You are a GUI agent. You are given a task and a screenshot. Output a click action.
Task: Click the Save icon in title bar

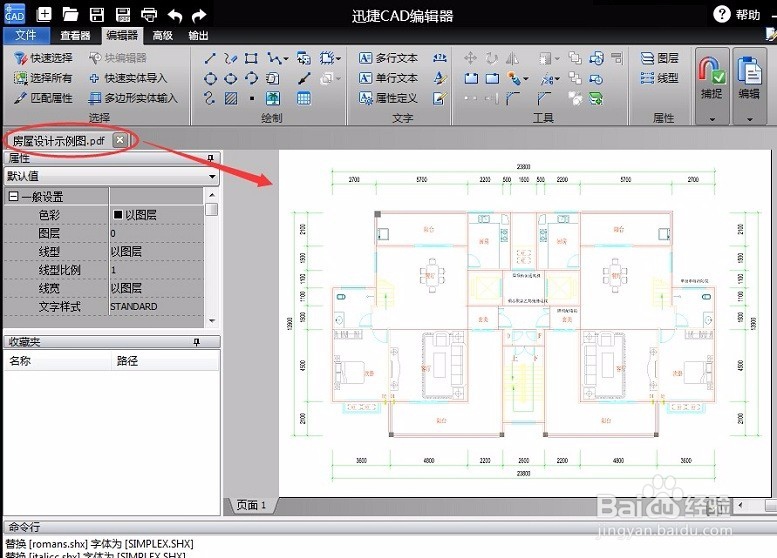97,14
